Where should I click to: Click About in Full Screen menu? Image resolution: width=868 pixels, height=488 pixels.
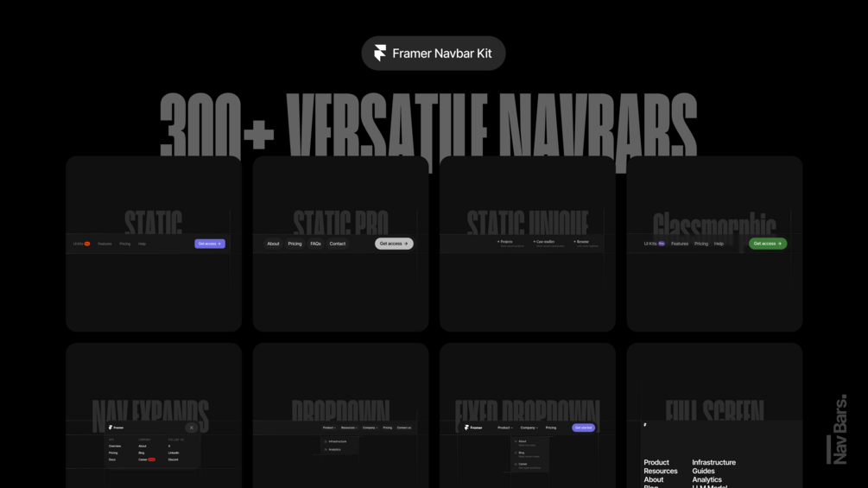tap(653, 479)
